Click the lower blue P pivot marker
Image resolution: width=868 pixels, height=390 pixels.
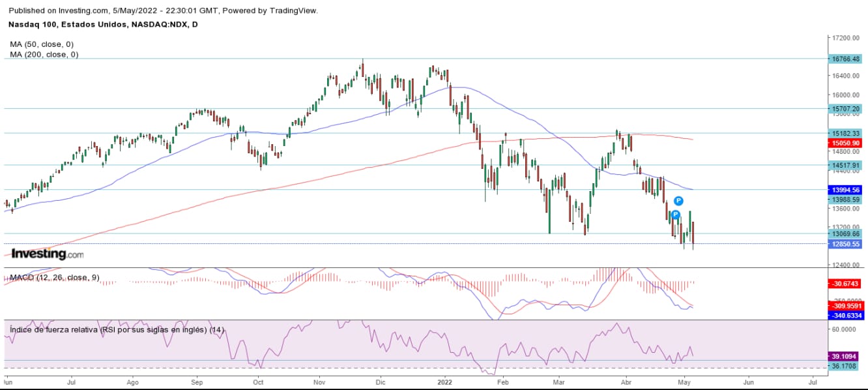(676, 215)
